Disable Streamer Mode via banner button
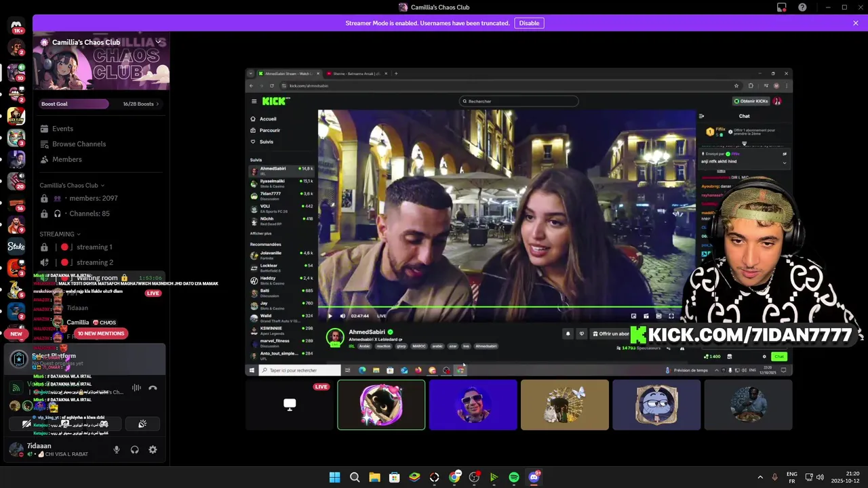This screenshot has height=488, width=868. pyautogui.click(x=529, y=23)
